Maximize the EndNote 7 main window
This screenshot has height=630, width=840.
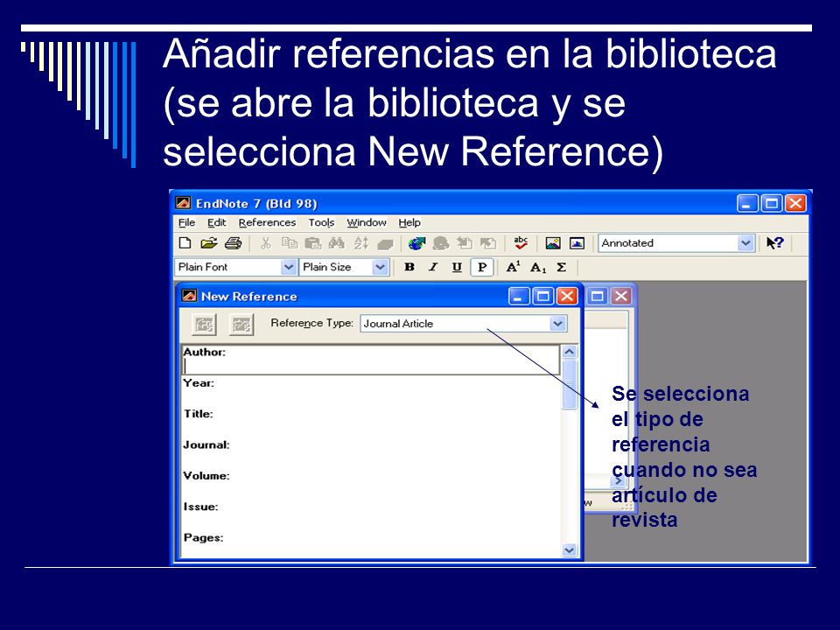(x=772, y=204)
